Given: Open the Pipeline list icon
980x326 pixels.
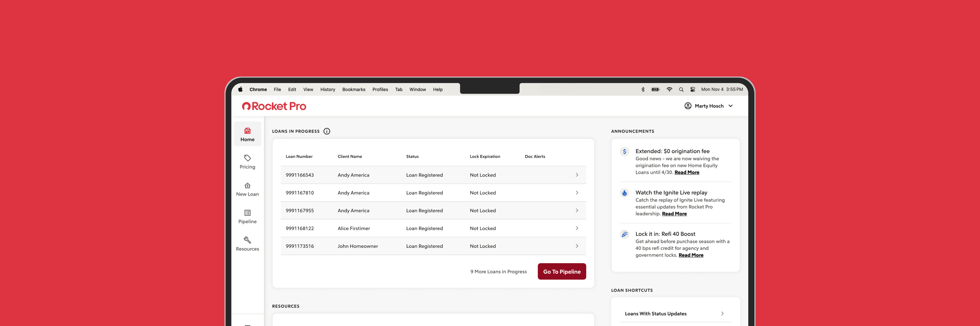Looking at the screenshot, I should (x=247, y=213).
